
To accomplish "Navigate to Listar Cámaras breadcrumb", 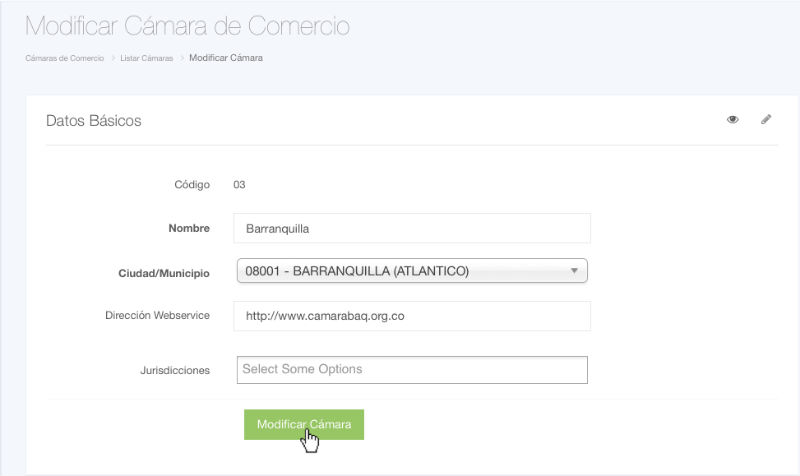I will [146, 58].
